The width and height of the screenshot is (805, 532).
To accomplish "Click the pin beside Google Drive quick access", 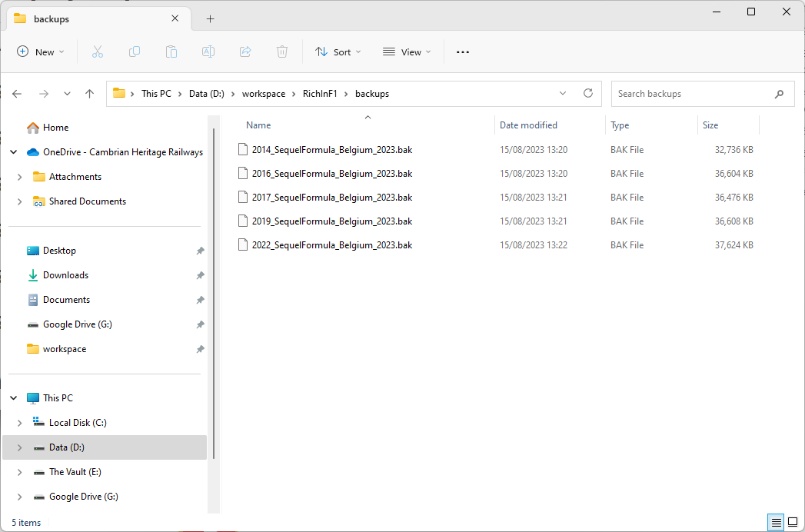I will [x=200, y=324].
